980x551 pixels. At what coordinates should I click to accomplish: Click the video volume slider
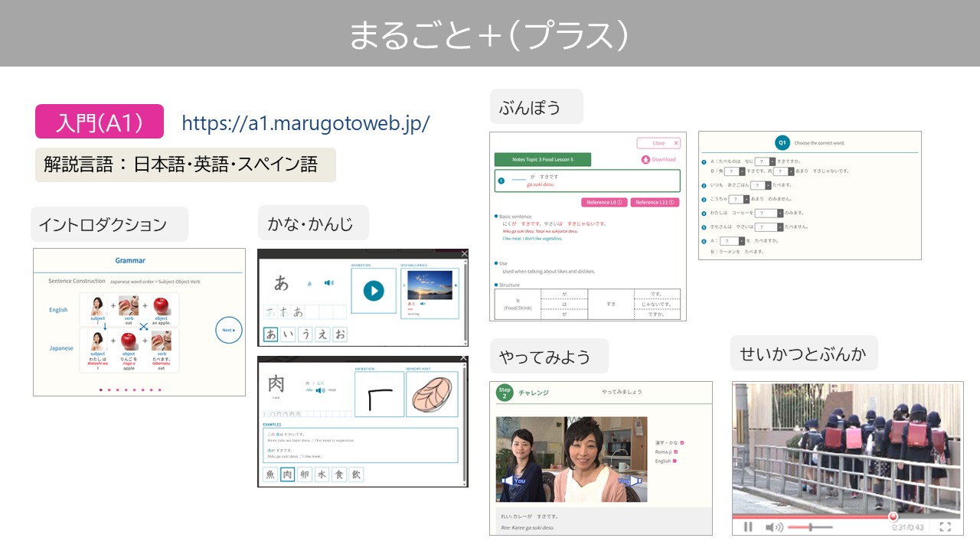click(x=810, y=527)
